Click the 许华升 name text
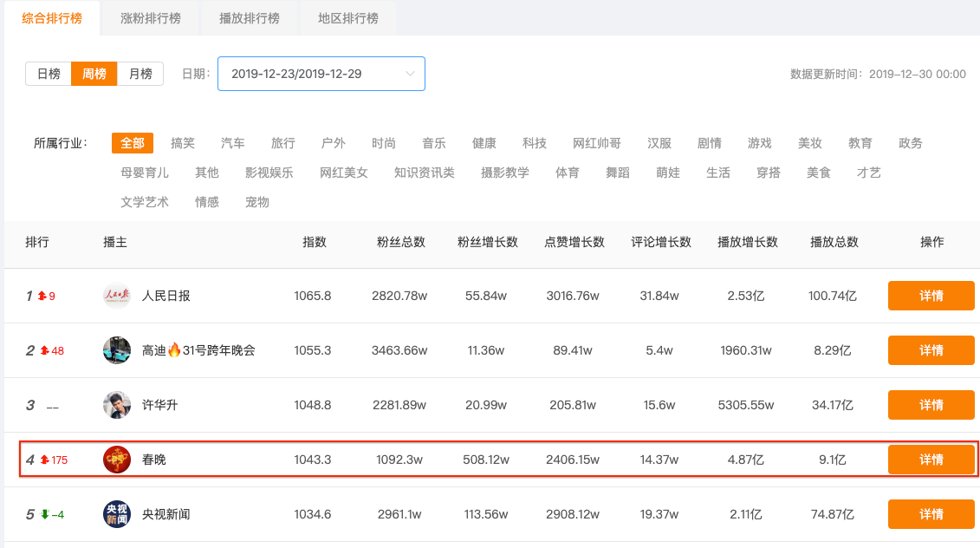980x548 pixels. click(160, 405)
